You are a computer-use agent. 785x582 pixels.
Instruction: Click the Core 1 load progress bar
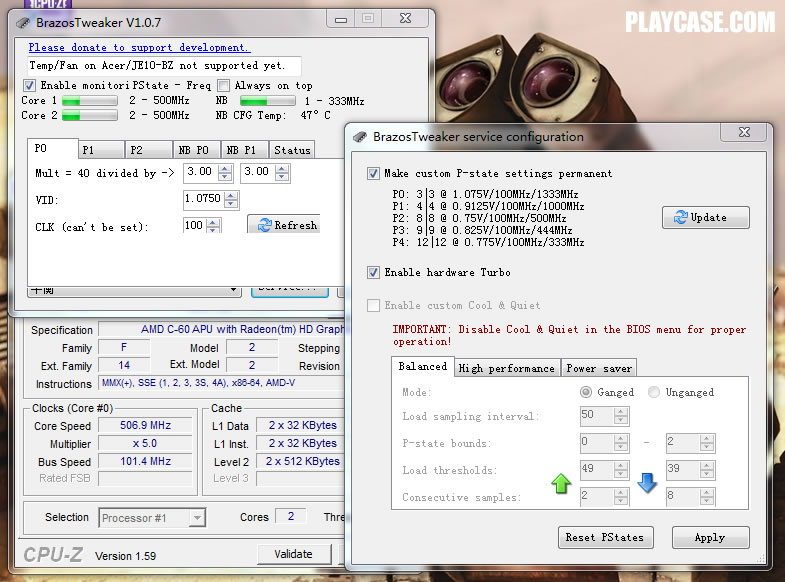pos(90,101)
